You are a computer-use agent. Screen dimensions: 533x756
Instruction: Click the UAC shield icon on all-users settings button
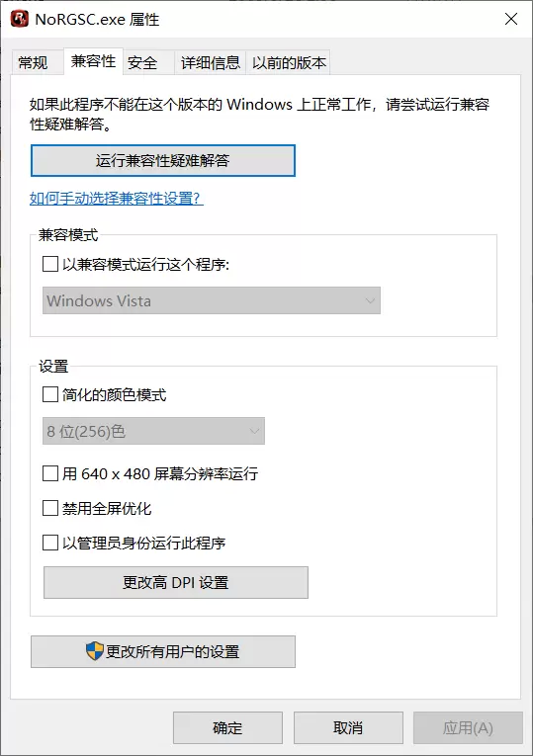tap(95, 651)
